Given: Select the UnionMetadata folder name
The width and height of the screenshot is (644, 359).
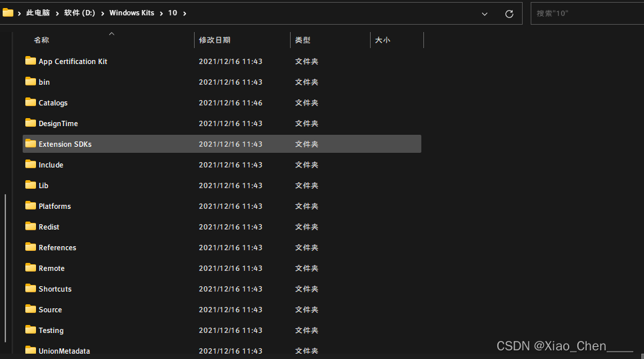Looking at the screenshot, I should pyautogui.click(x=64, y=351).
